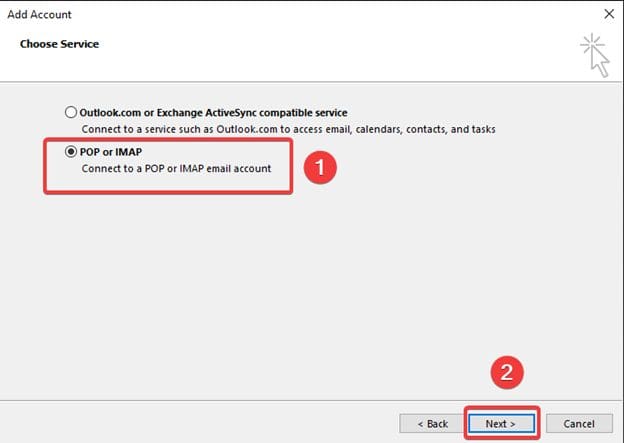The width and height of the screenshot is (624, 443).
Task: Select the POP or IMAP radio button
Action: [70, 152]
